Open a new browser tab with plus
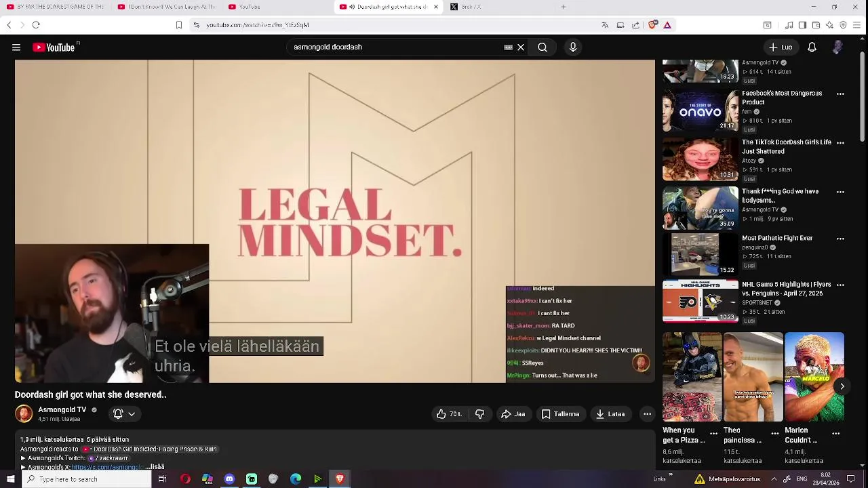868x488 pixels. [x=563, y=7]
